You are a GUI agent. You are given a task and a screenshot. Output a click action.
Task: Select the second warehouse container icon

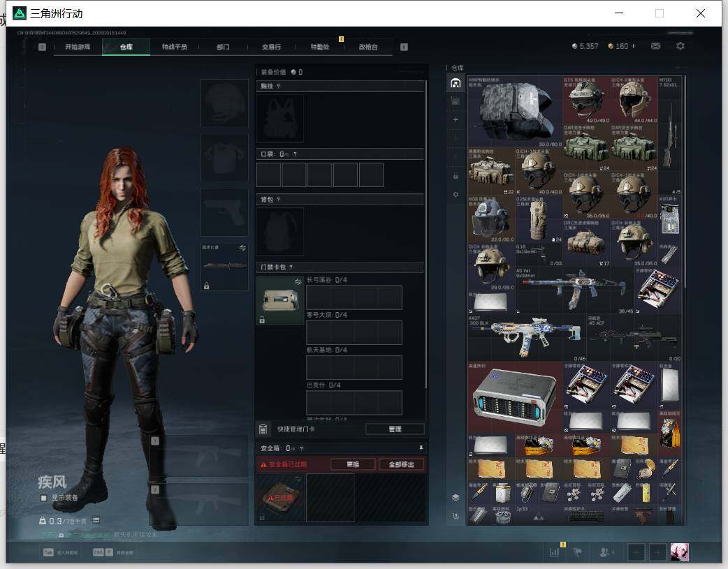[x=456, y=101]
